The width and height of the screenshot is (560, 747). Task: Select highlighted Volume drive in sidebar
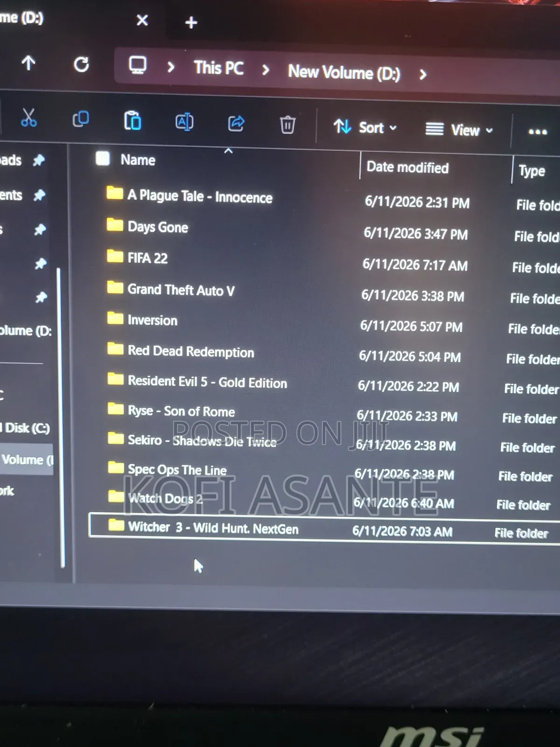coord(27,460)
